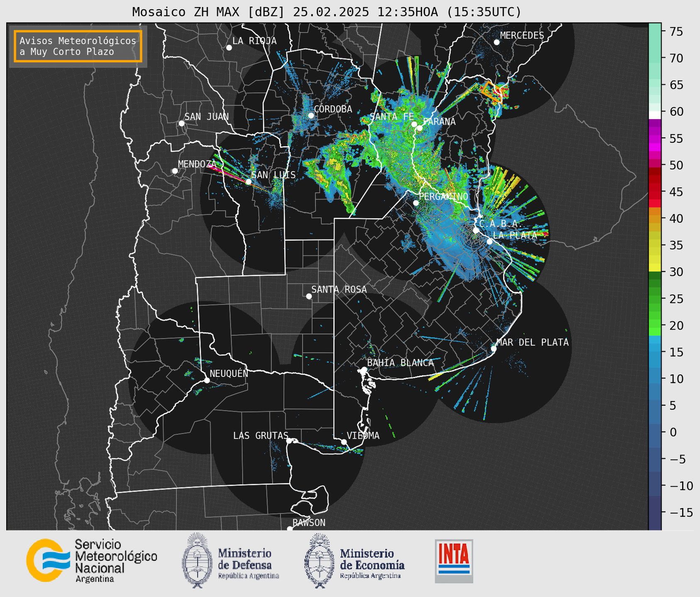Screen dimensions: 700x597
Task: Click the INTA logo
Action: pos(454,561)
